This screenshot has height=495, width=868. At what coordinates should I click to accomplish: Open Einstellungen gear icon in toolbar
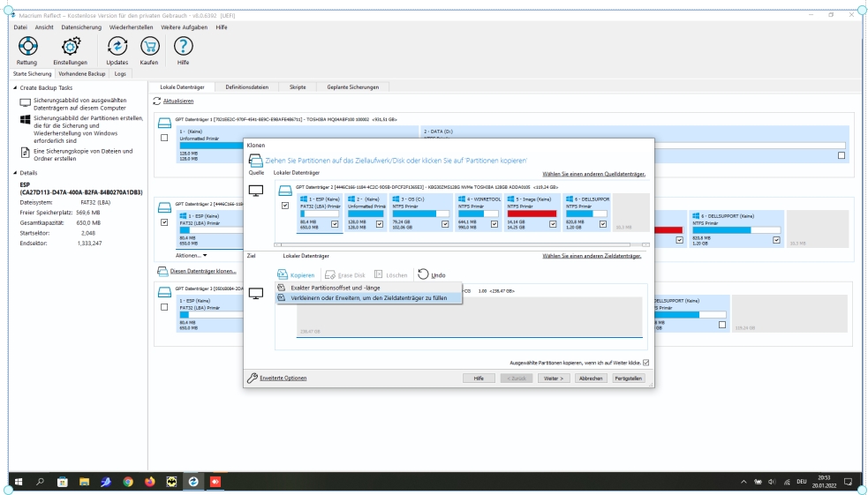(71, 46)
